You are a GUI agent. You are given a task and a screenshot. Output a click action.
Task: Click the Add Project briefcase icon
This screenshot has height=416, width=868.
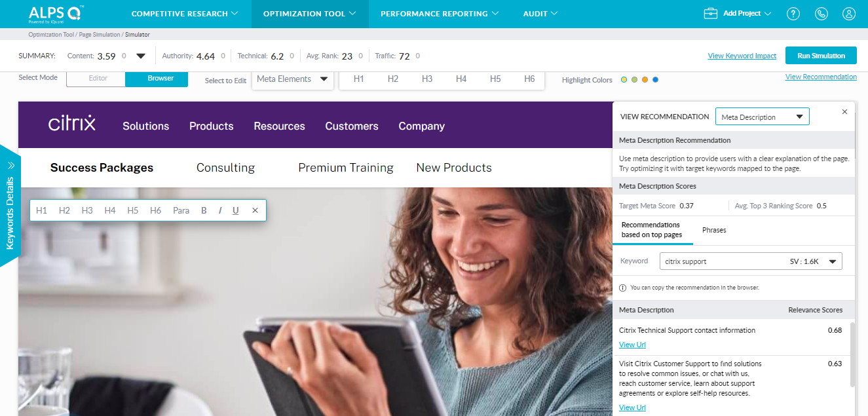click(711, 14)
